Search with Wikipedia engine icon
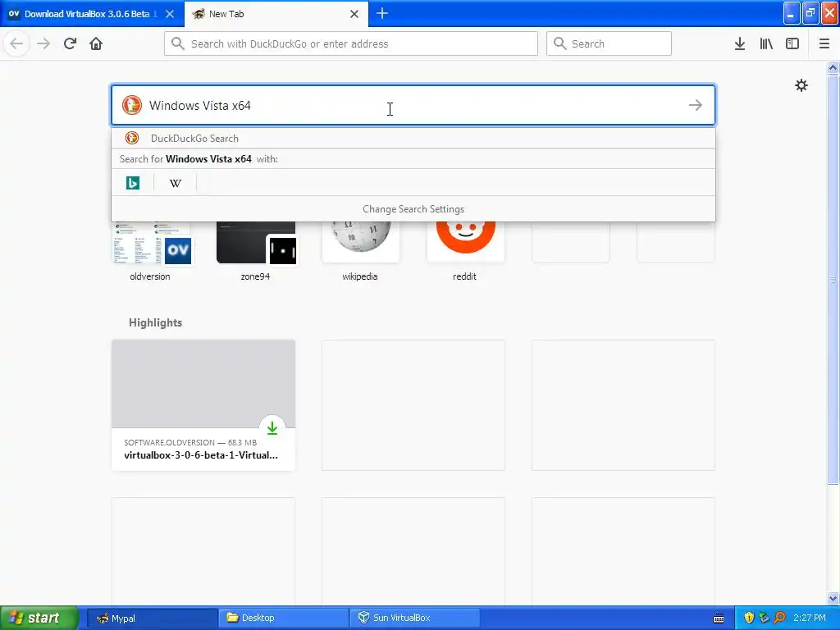This screenshot has width=840, height=630. (176, 183)
